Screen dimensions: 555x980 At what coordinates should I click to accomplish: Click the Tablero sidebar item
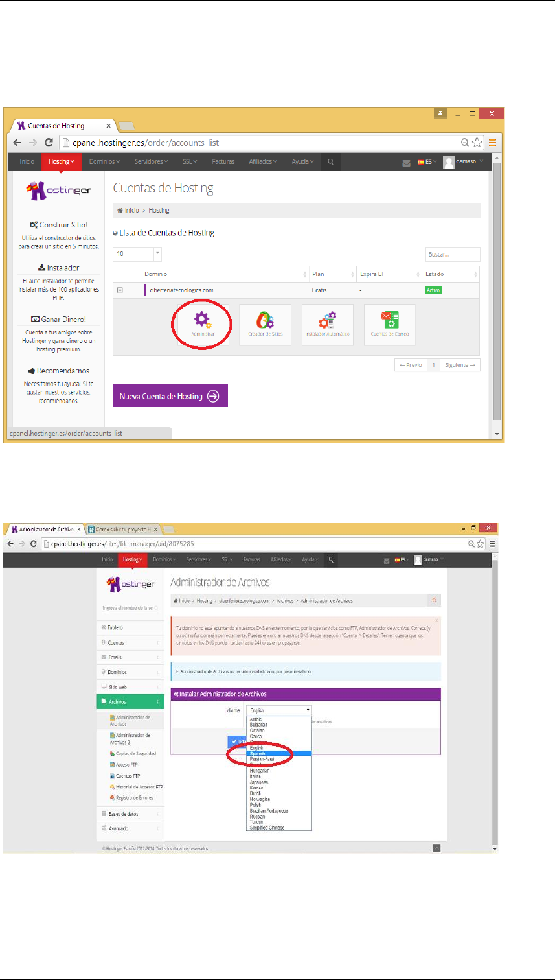click(x=130, y=627)
